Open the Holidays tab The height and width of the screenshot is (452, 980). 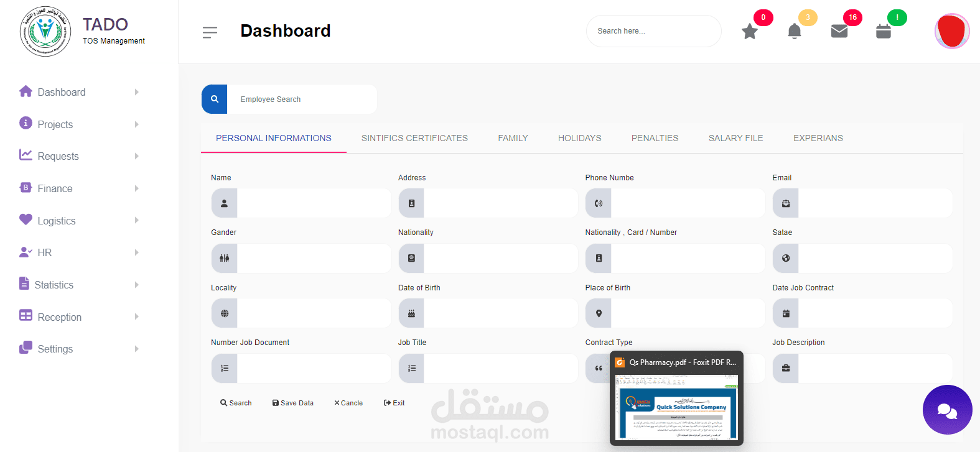(x=580, y=138)
